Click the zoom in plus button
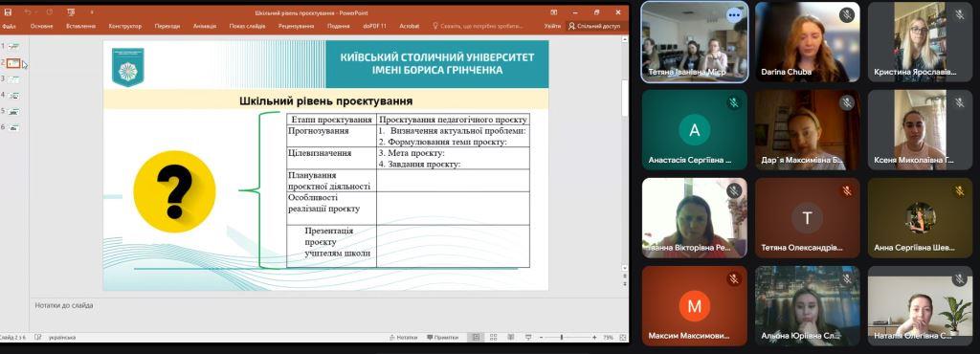This screenshot has width=980, height=354. (x=594, y=337)
